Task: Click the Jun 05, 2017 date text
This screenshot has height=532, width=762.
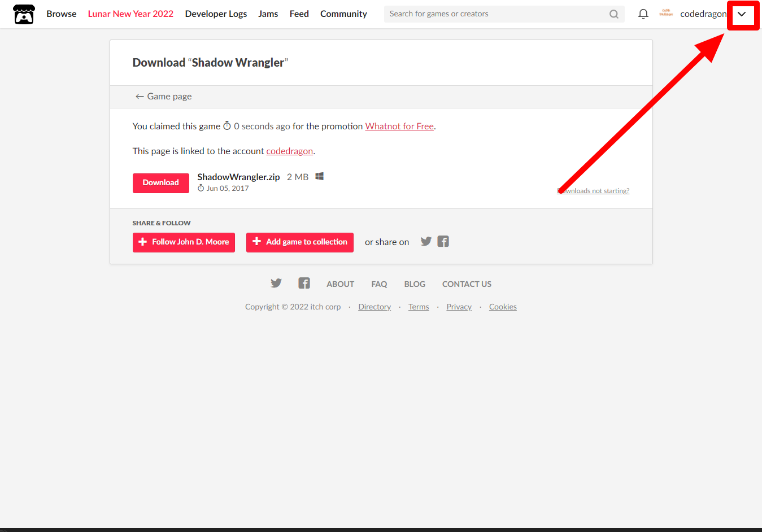Action: pos(228,189)
